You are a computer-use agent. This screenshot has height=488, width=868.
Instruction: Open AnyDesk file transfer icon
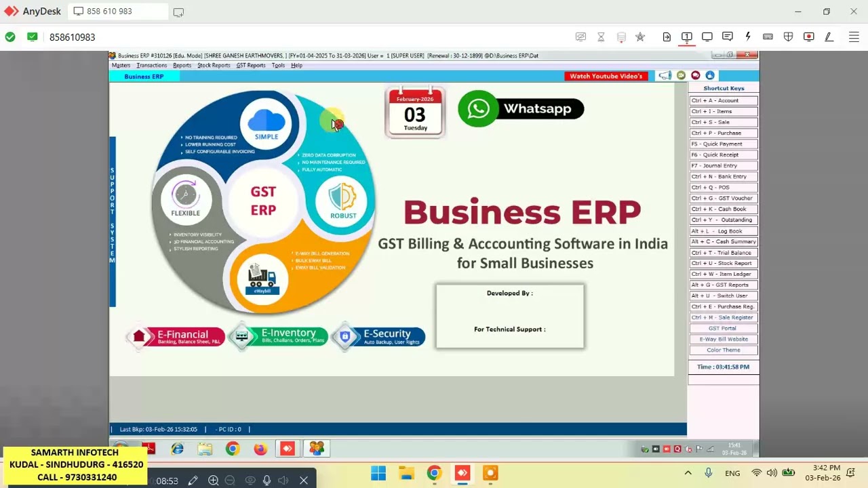667,37
